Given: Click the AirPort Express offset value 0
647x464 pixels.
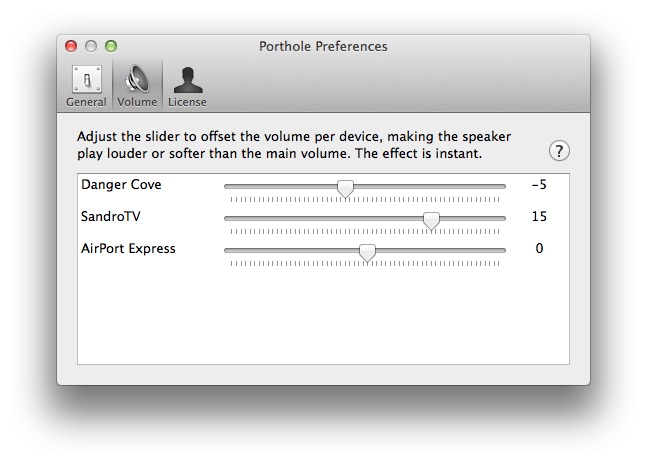Looking at the screenshot, I should pyautogui.click(x=539, y=249).
